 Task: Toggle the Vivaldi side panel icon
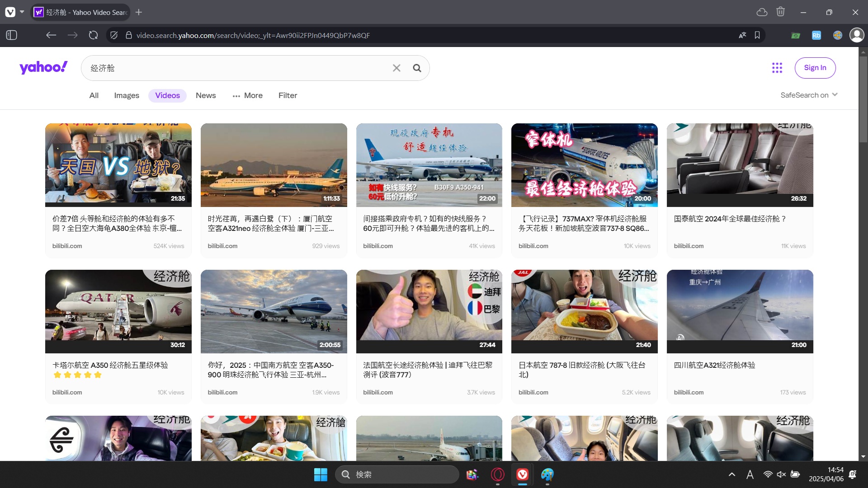coord(12,35)
